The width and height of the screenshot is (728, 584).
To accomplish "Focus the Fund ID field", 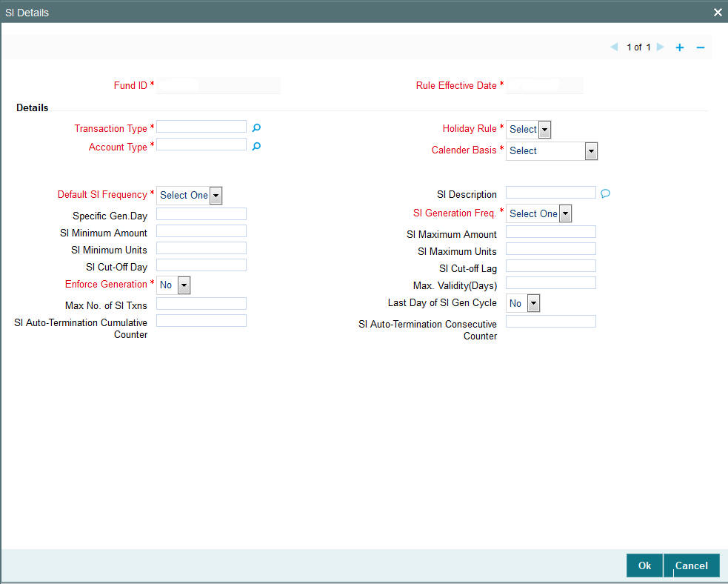I will point(218,85).
